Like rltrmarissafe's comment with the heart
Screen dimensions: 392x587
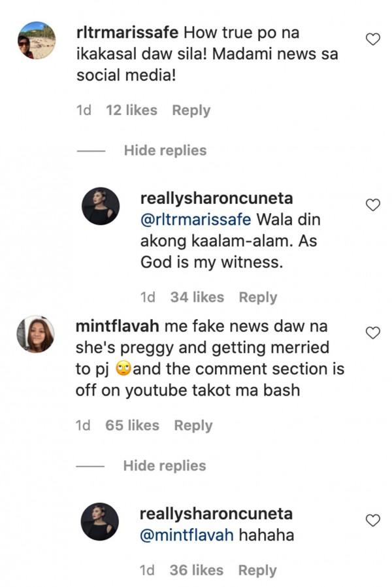[372, 39]
